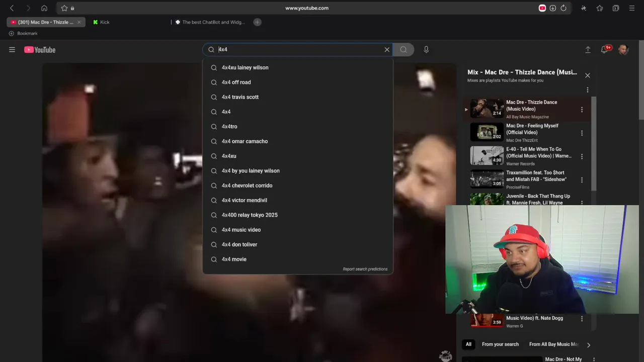The height and width of the screenshot is (362, 644).
Task: Bookmark page with the star icon
Action: pos(64,8)
